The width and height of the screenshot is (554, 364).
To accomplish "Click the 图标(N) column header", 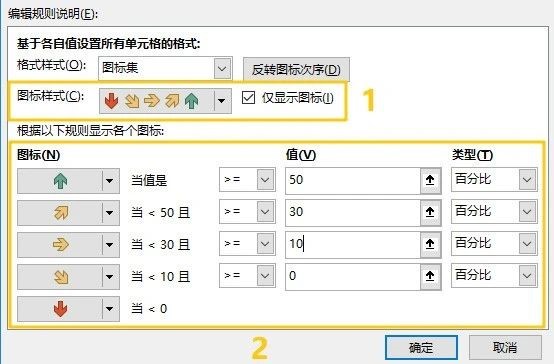I will [x=39, y=155].
